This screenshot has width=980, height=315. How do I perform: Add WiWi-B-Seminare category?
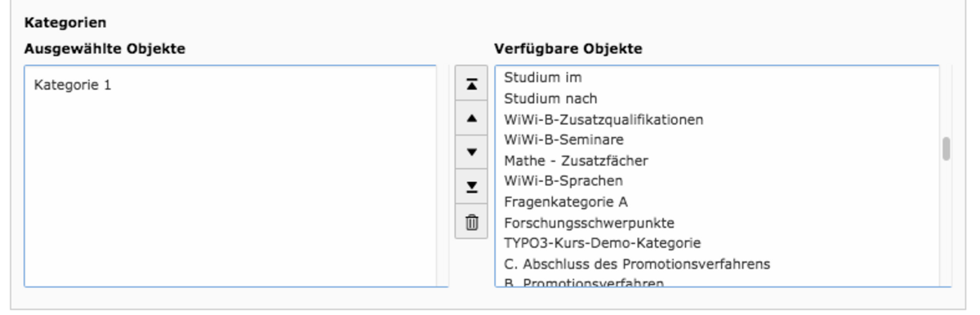pyautogui.click(x=716, y=140)
